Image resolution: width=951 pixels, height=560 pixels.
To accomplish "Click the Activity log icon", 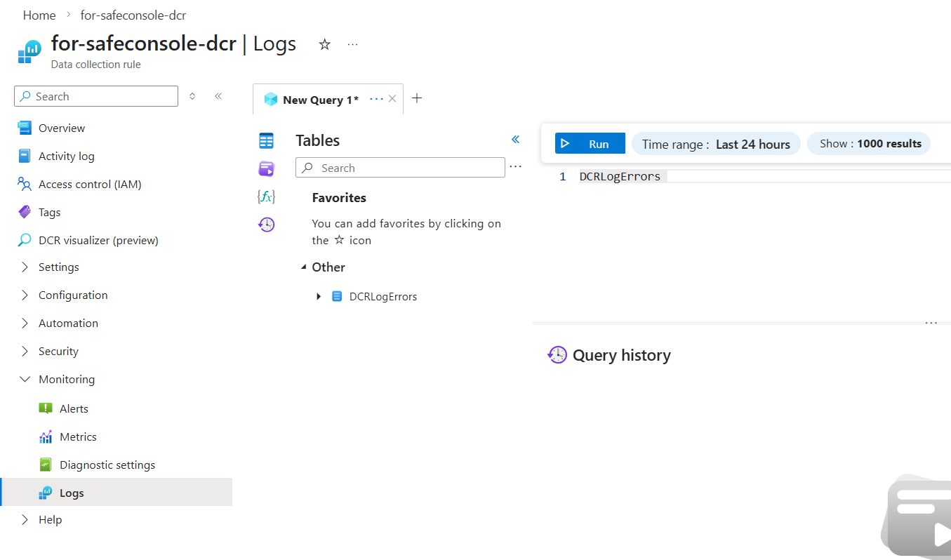I will [25, 156].
